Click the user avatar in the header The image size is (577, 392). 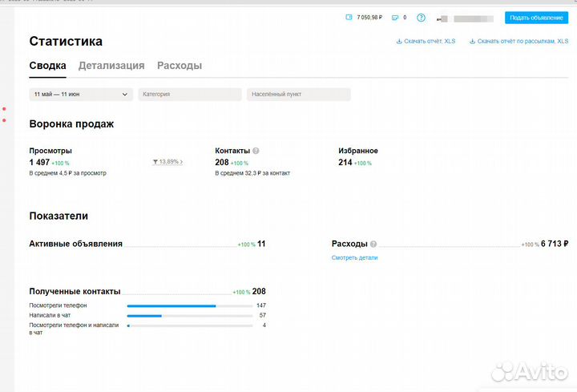(x=442, y=18)
